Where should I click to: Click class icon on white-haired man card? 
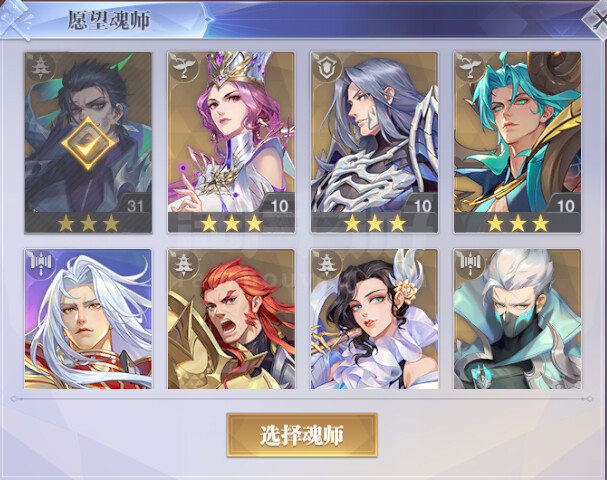point(40,264)
